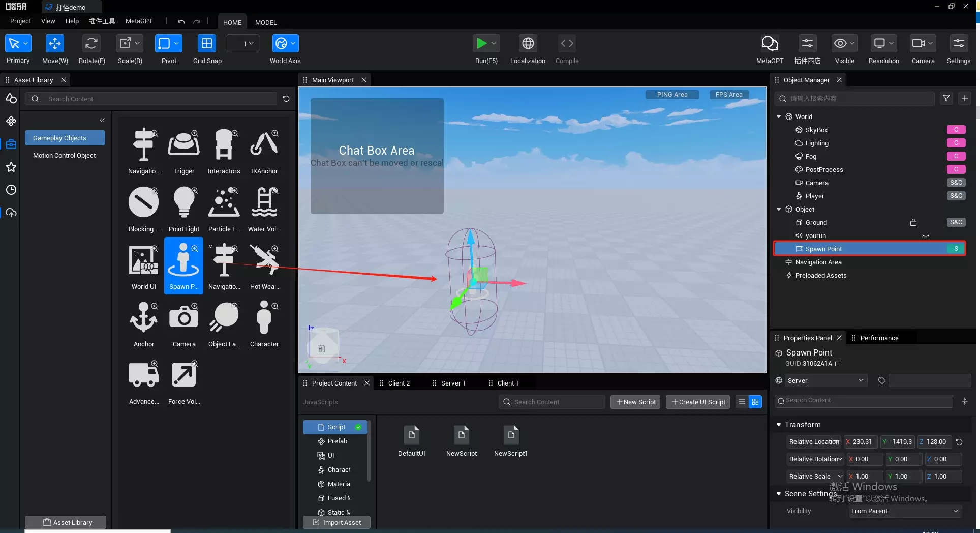Toggle the Visible eye icon
980x533 pixels.
[840, 44]
